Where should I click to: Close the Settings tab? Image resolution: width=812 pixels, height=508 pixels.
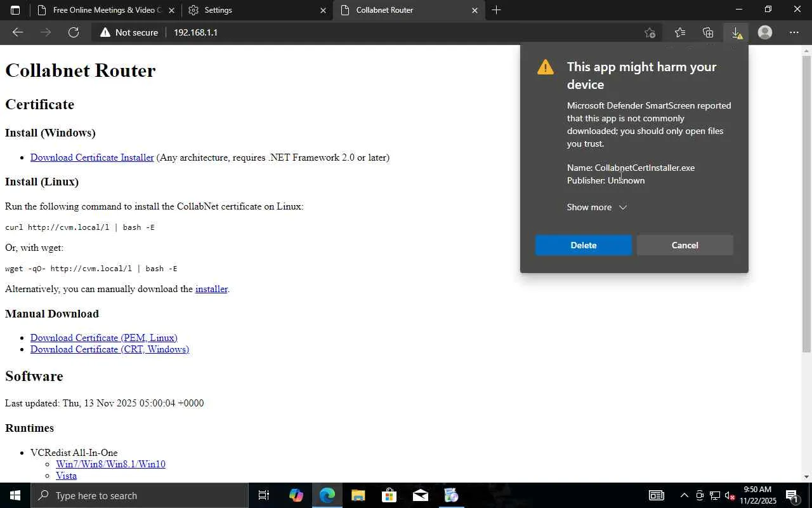point(323,10)
